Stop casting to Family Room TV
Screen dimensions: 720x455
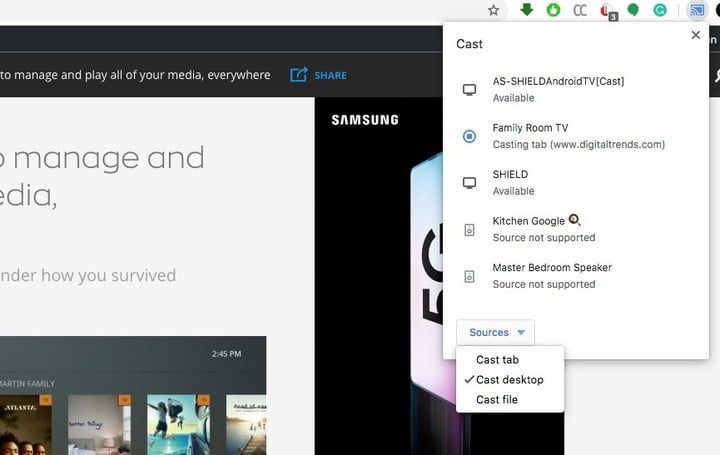click(469, 136)
